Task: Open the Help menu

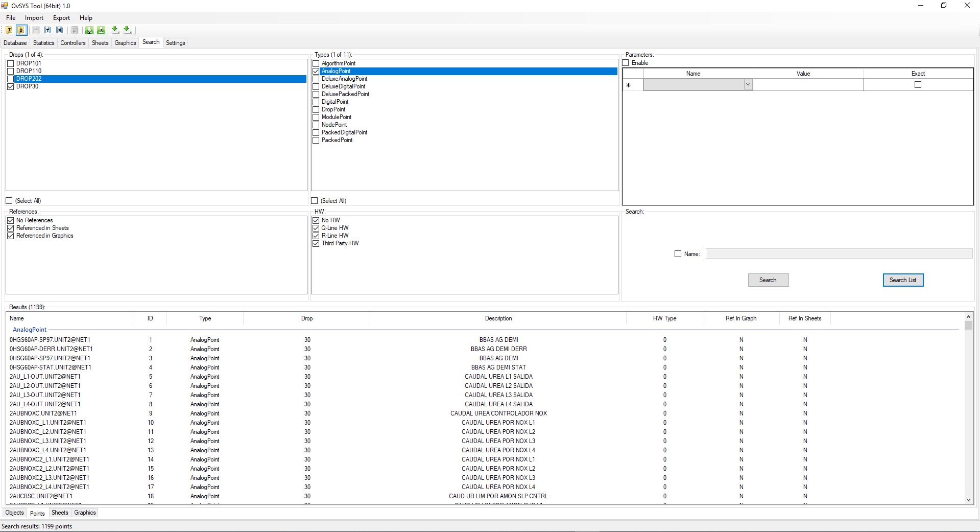Action: coord(86,18)
